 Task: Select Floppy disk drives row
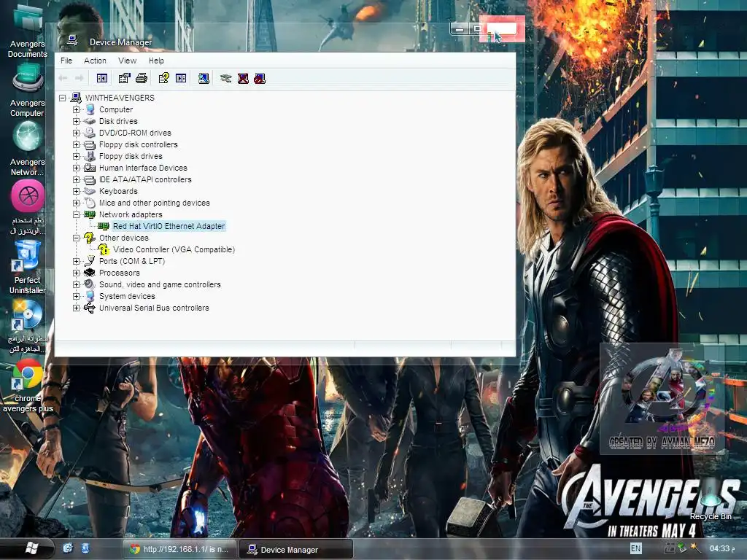[x=131, y=156]
